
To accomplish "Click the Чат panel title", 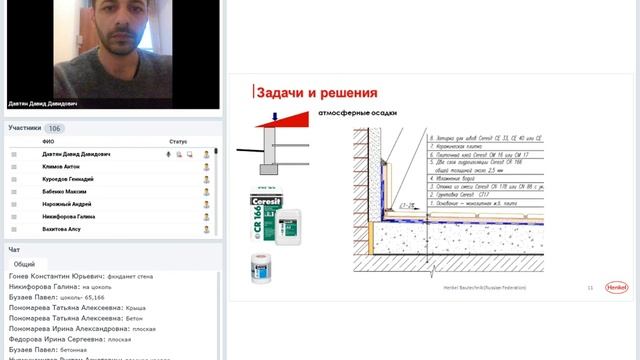I will [x=14, y=249].
